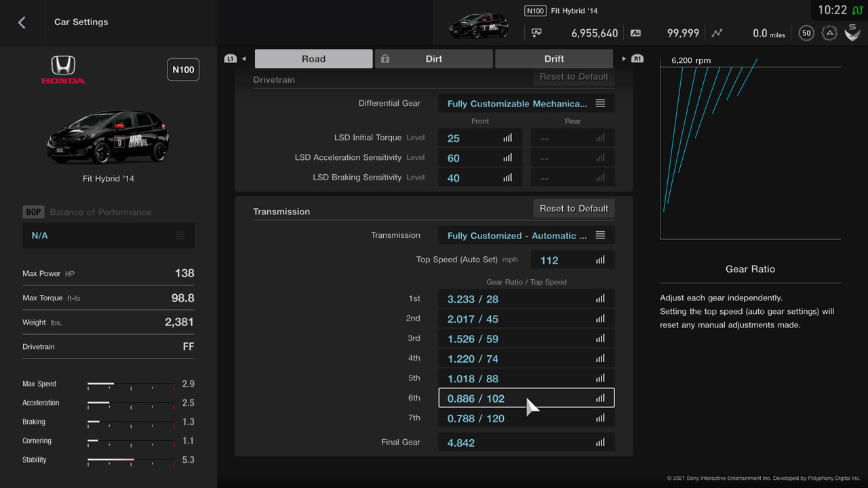
Task: Select Top Speed field showing 112
Action: 573,260
